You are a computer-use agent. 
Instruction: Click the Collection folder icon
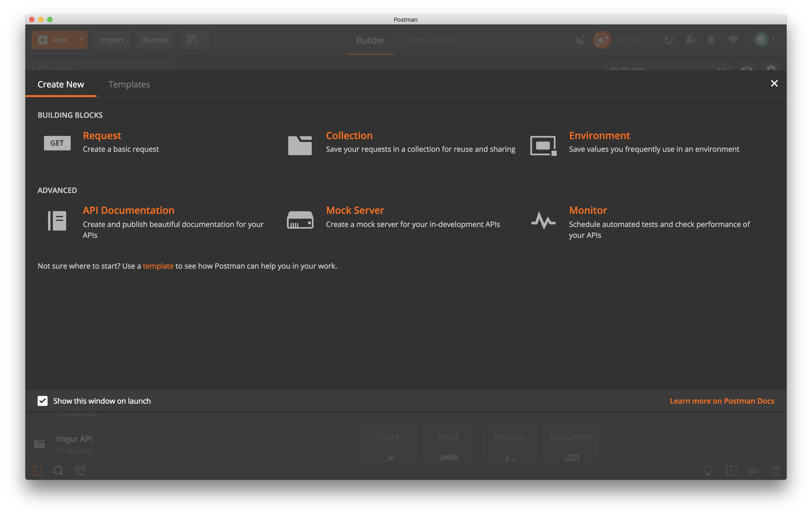pos(300,145)
